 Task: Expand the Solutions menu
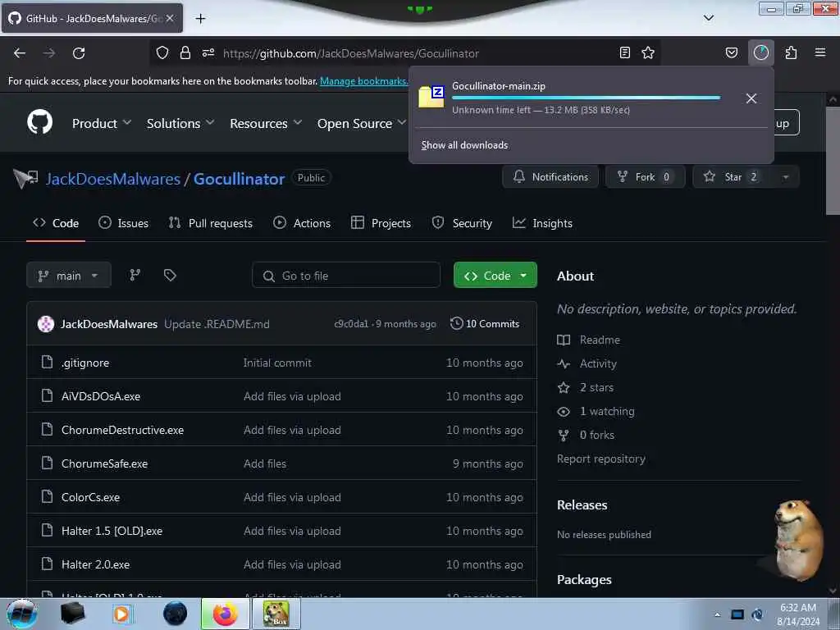coord(180,124)
